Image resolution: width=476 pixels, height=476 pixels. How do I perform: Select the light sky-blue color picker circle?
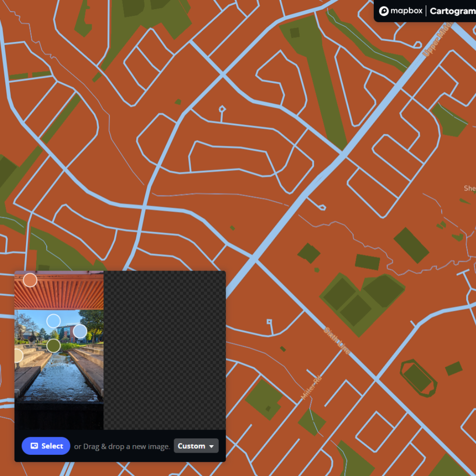click(53, 321)
